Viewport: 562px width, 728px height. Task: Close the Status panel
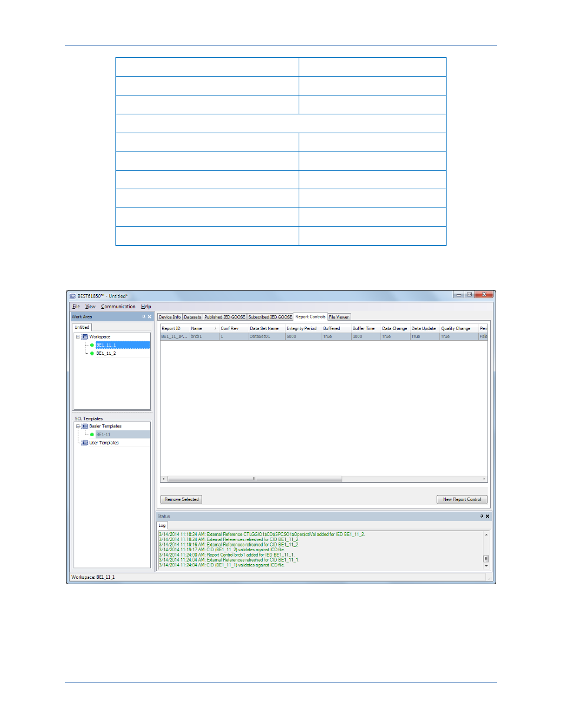[x=488, y=516]
